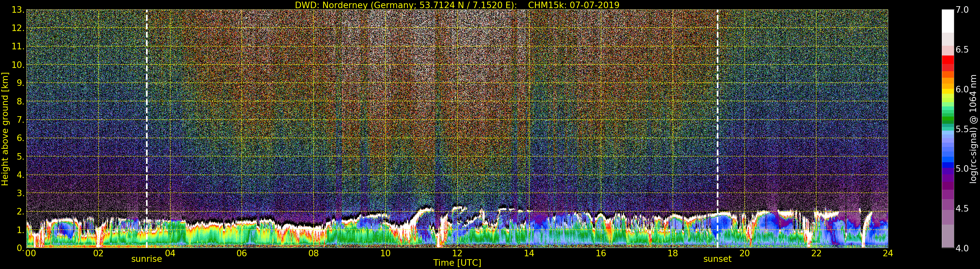Screen dimensions: 980x269
Task: Click the '3.' tick on the height axis
Action: [21, 193]
